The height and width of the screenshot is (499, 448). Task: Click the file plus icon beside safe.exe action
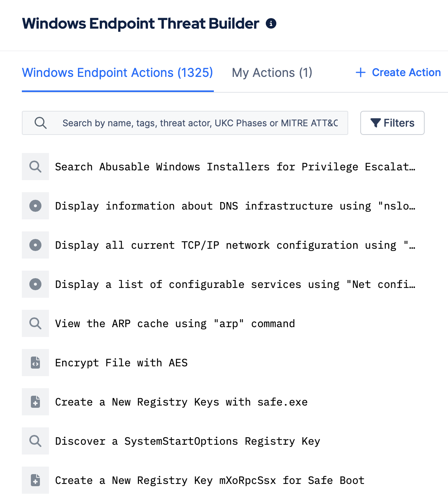(x=35, y=402)
